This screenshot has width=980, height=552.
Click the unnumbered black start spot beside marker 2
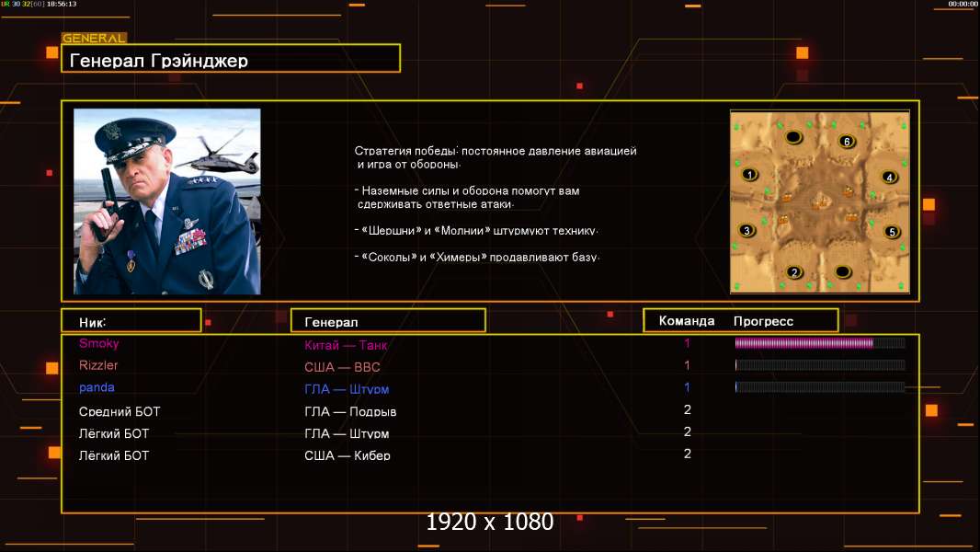(x=843, y=272)
